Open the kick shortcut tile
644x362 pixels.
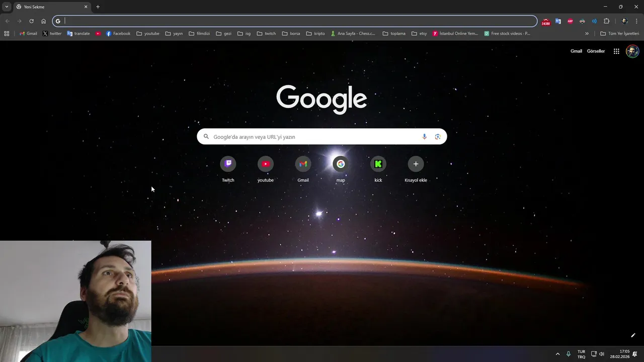[x=378, y=169]
